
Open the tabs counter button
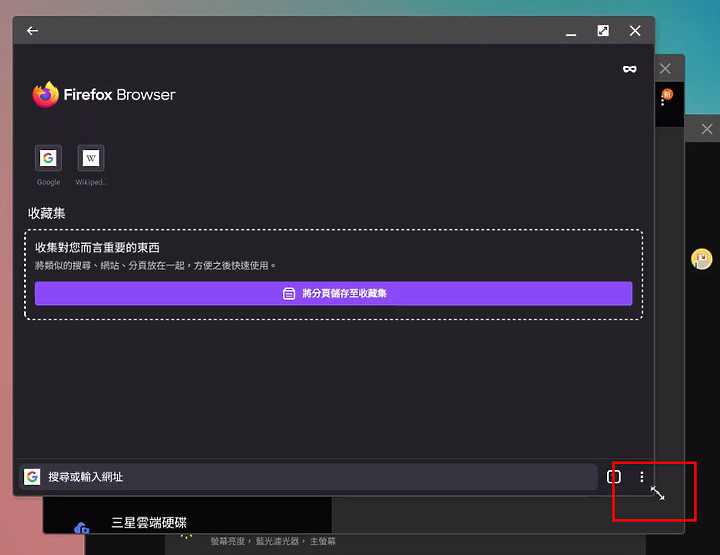tap(613, 477)
